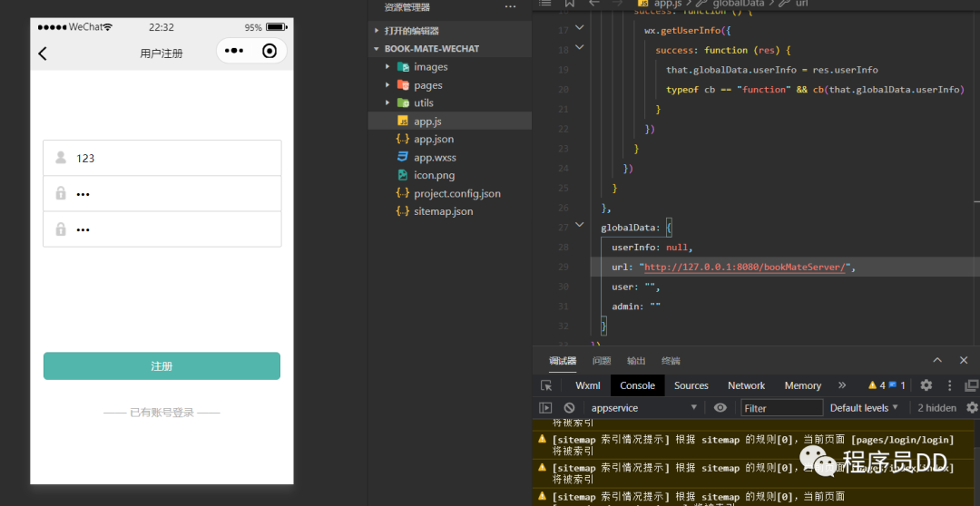Click the mini program close circle icon
980x506 pixels.
pos(269,52)
